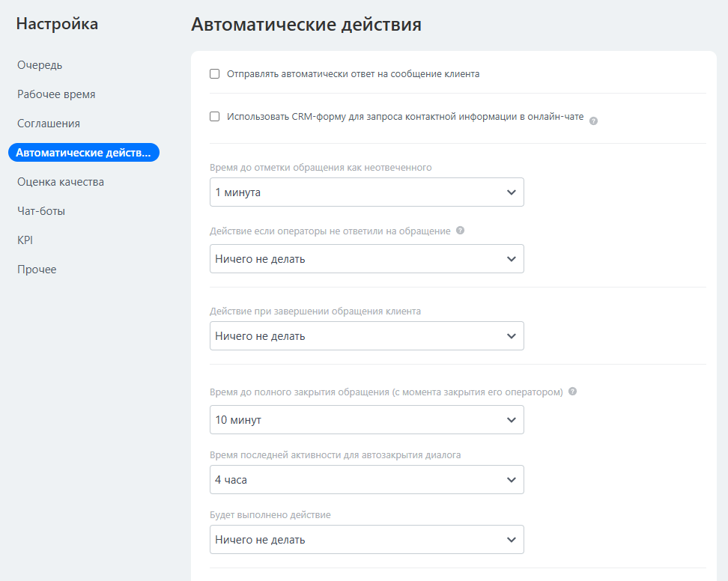The width and height of the screenshot is (728, 581).
Task: Click 'Настройка' sidebar heading
Action: pos(57,24)
